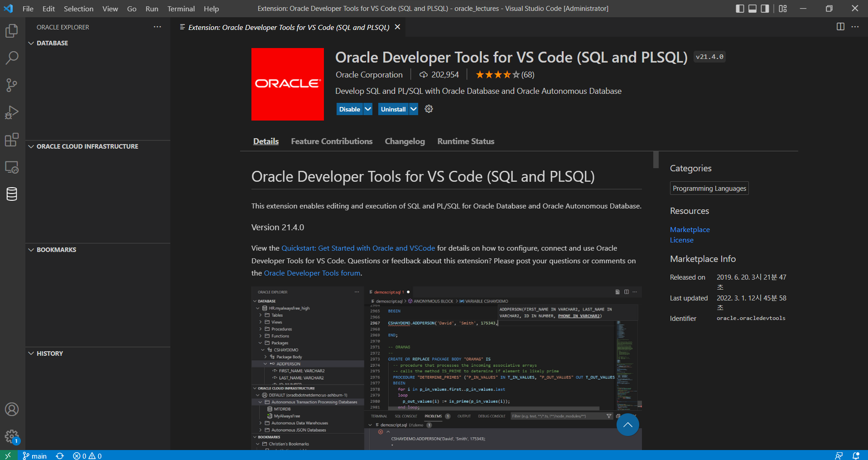The image size is (868, 460).
Task: Open the Oracle Developer Tools forum link
Action: (312, 273)
